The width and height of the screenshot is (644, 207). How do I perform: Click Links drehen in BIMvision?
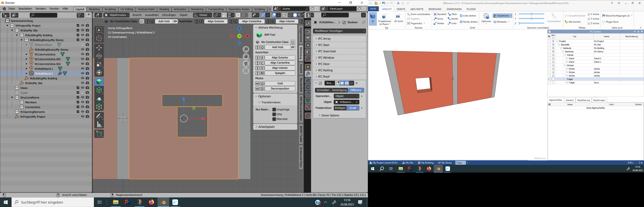tap(468, 16)
